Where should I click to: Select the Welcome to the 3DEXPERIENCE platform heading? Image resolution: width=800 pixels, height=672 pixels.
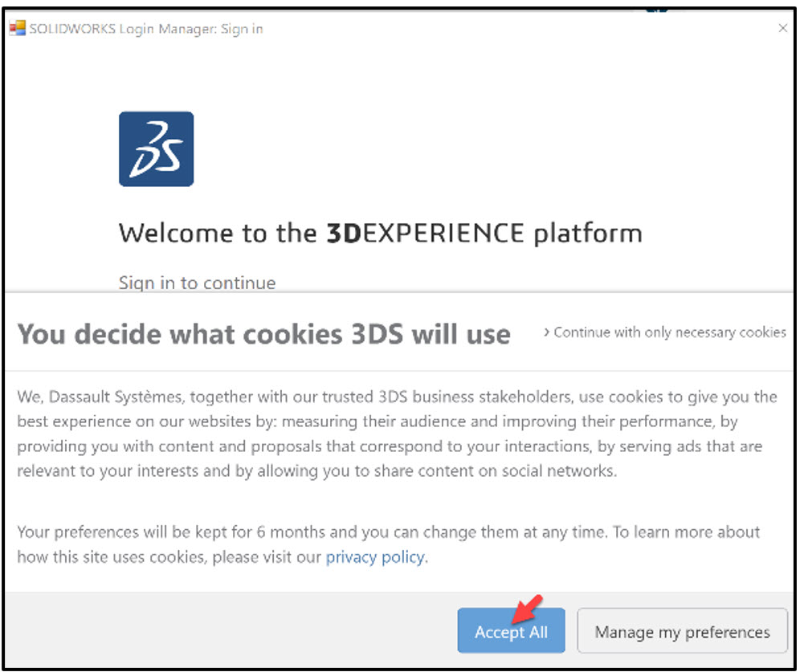coord(380,233)
